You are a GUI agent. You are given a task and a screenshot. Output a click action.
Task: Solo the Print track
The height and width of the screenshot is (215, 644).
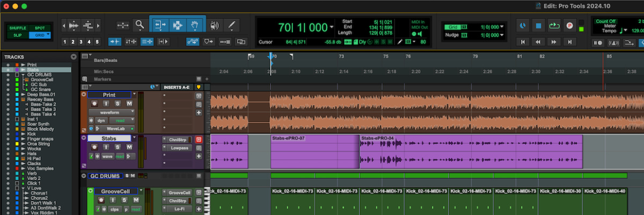click(x=118, y=103)
